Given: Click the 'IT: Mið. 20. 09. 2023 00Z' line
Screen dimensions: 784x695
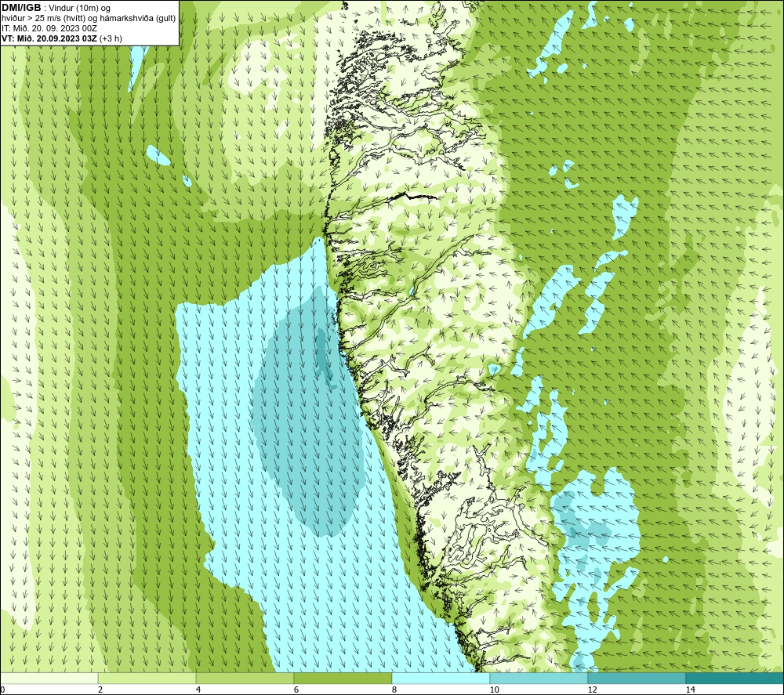Looking at the screenshot, I should click(x=49, y=28).
